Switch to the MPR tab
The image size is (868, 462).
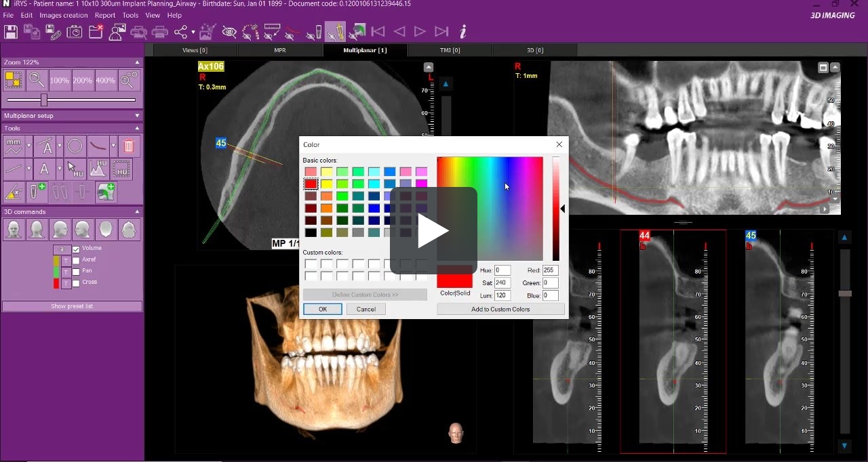point(279,49)
